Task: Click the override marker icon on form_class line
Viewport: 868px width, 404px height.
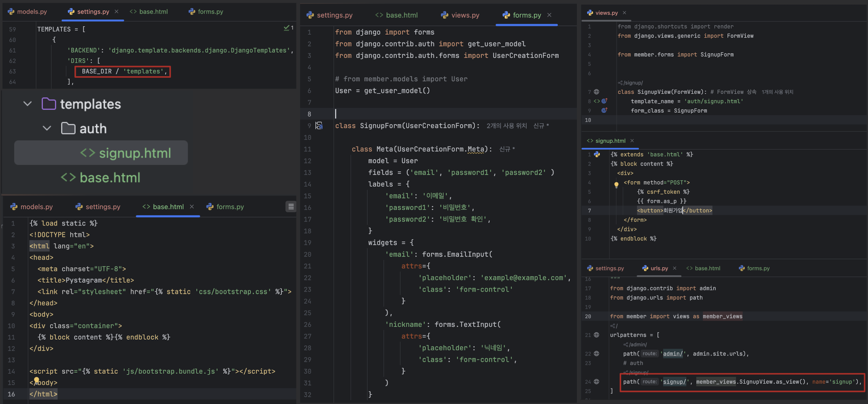Action: pos(604,110)
